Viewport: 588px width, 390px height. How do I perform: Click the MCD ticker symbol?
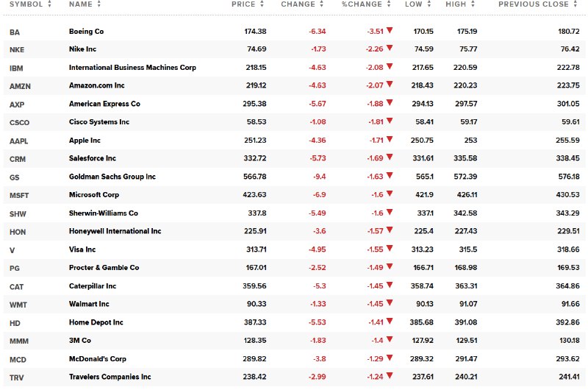[18, 360]
